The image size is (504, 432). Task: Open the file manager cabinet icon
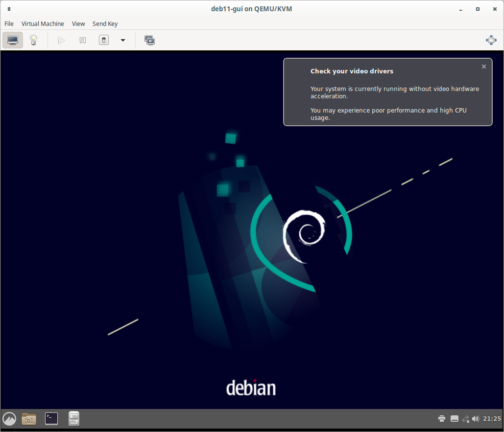(74, 418)
